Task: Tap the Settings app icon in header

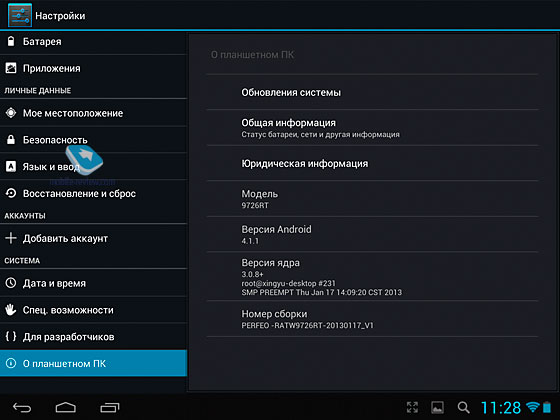Action: coord(20,15)
